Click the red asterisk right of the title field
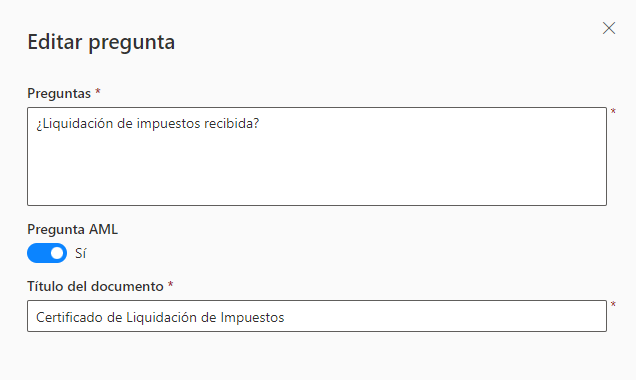636x380 pixels. (613, 304)
